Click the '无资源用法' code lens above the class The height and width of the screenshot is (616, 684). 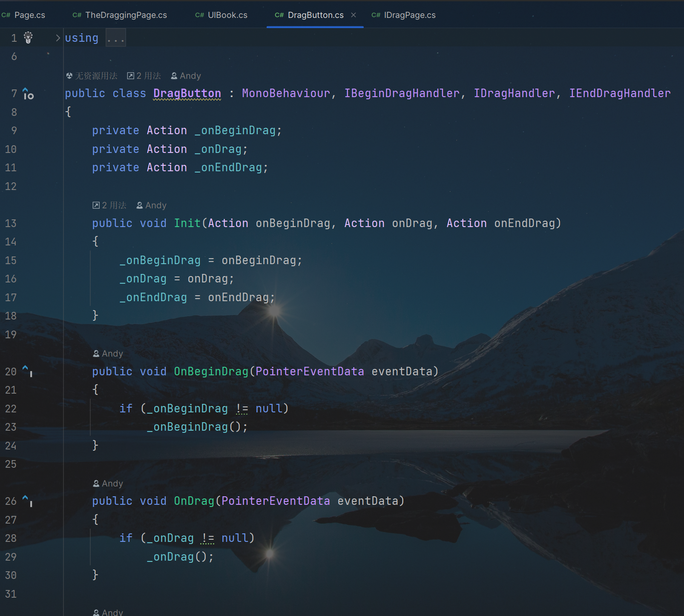point(92,76)
